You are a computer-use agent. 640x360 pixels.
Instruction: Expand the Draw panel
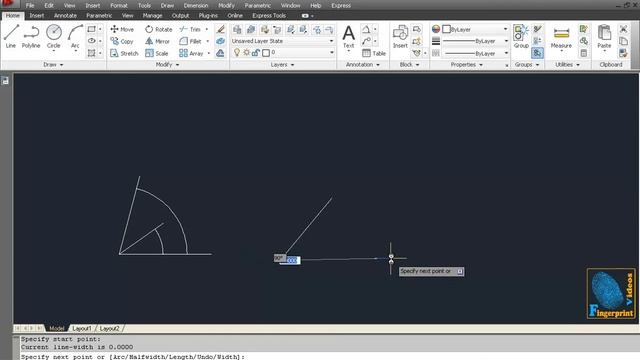(x=53, y=64)
